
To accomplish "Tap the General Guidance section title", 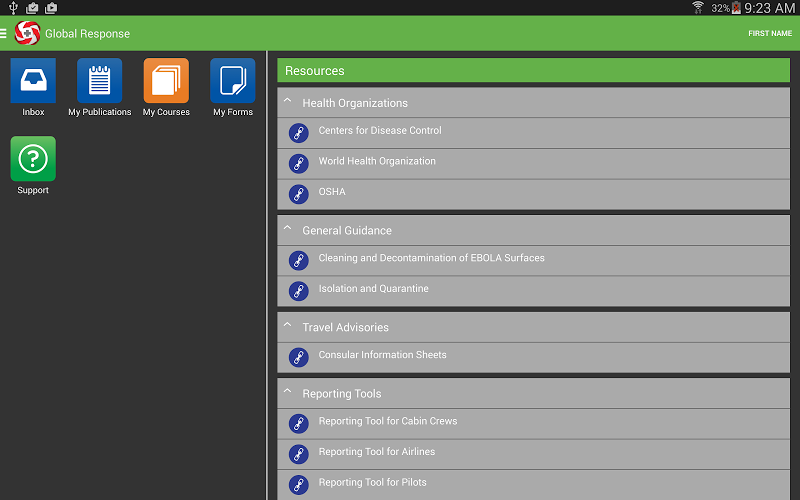I will point(347,231).
